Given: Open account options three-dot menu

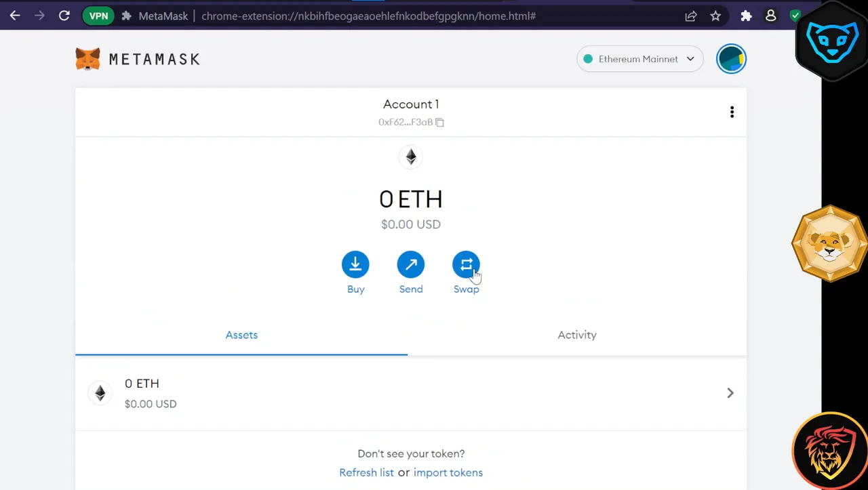Looking at the screenshot, I should tap(732, 112).
